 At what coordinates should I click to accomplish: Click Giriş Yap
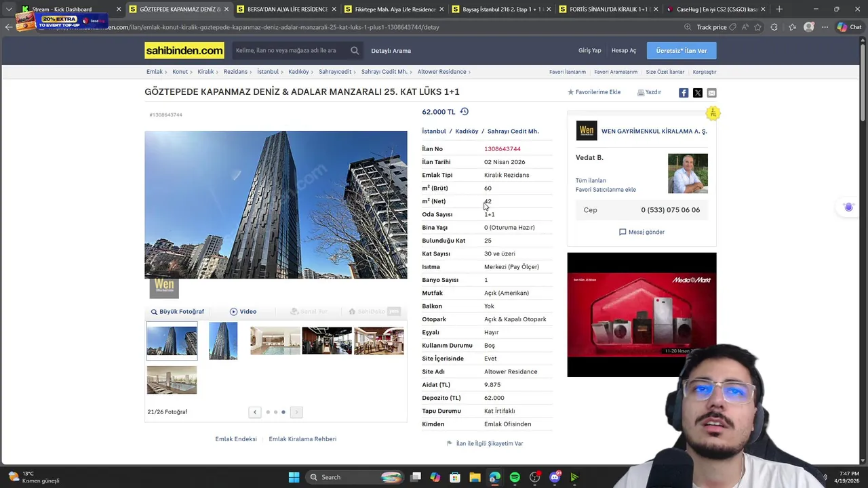coord(589,51)
